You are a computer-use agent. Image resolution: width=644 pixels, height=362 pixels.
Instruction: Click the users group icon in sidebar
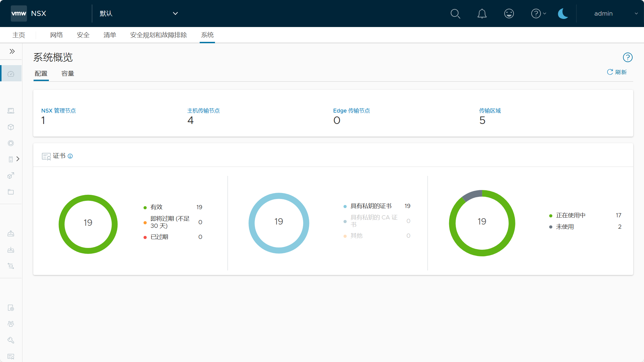(11, 324)
